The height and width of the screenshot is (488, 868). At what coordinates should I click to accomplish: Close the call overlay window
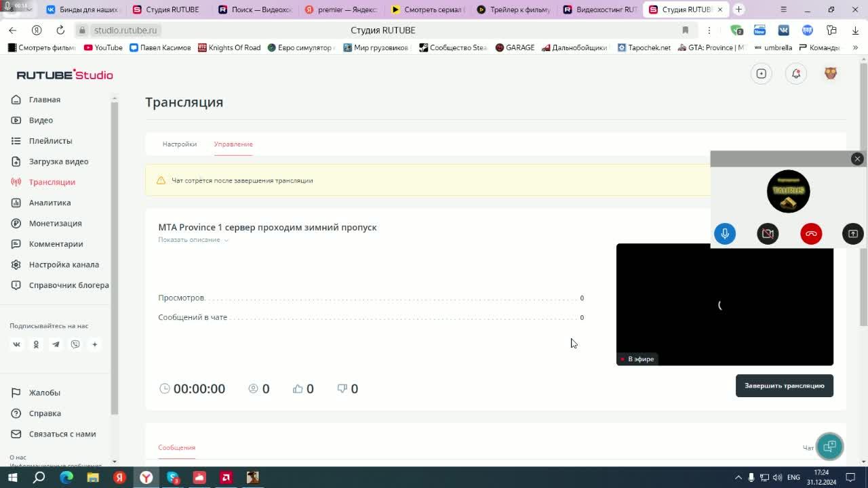pos(857,159)
